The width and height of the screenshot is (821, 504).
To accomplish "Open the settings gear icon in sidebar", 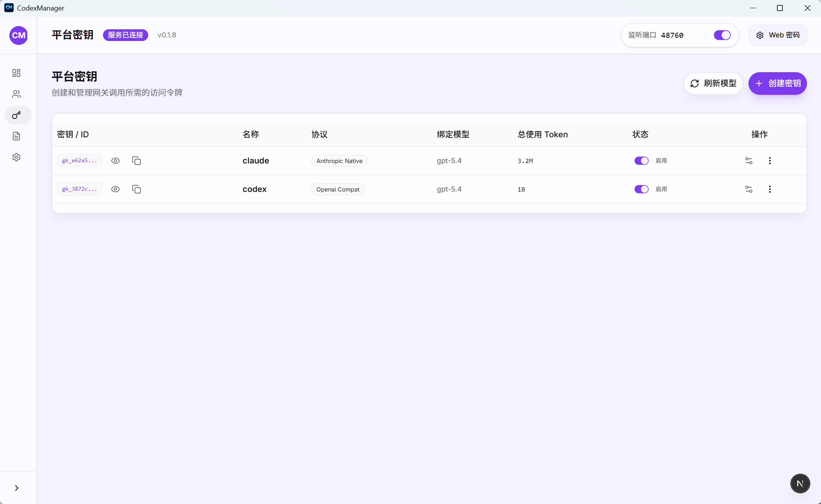I will [x=16, y=157].
